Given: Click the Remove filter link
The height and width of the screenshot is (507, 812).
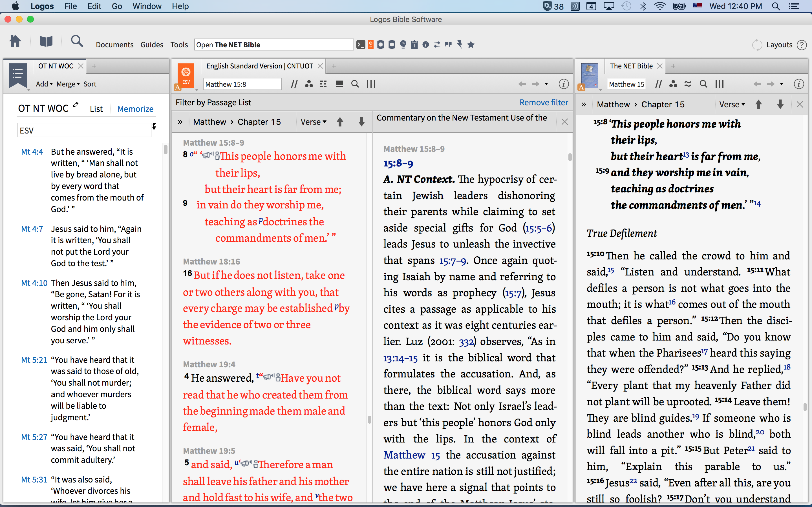Looking at the screenshot, I should 544,103.
